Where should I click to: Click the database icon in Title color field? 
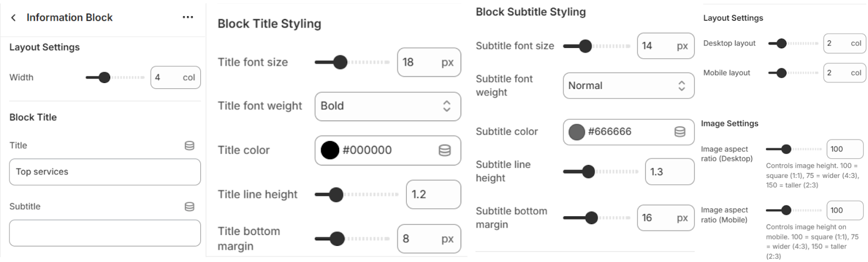pyautogui.click(x=444, y=150)
